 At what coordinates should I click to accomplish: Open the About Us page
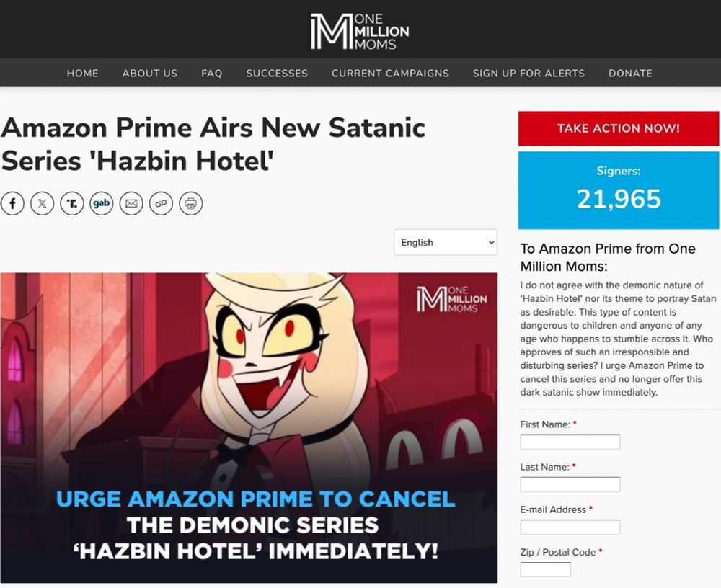point(150,73)
